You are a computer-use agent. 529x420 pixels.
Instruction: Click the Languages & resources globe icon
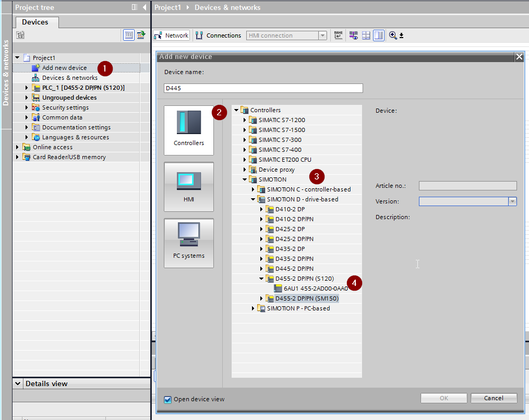click(36, 137)
